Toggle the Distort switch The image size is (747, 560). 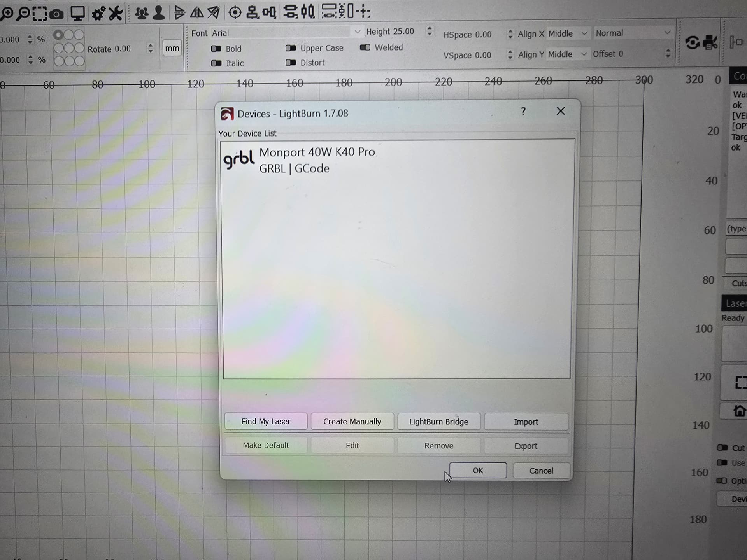[291, 63]
